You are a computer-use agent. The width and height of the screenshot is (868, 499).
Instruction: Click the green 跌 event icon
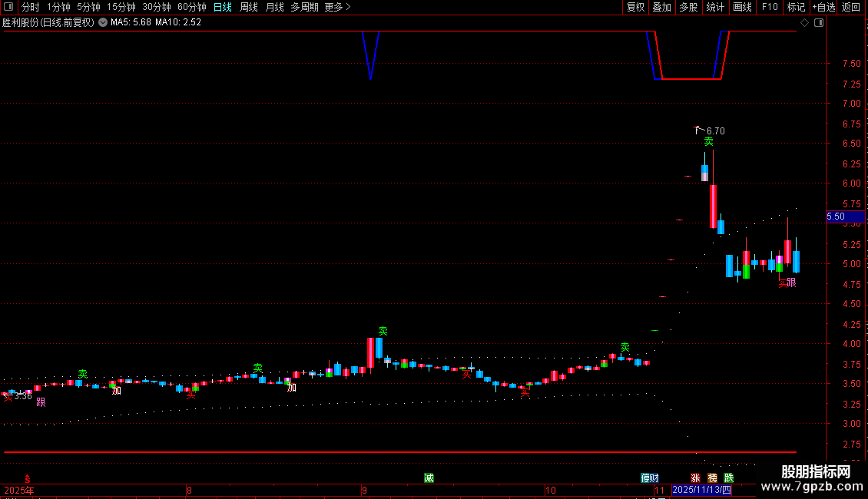click(x=729, y=478)
